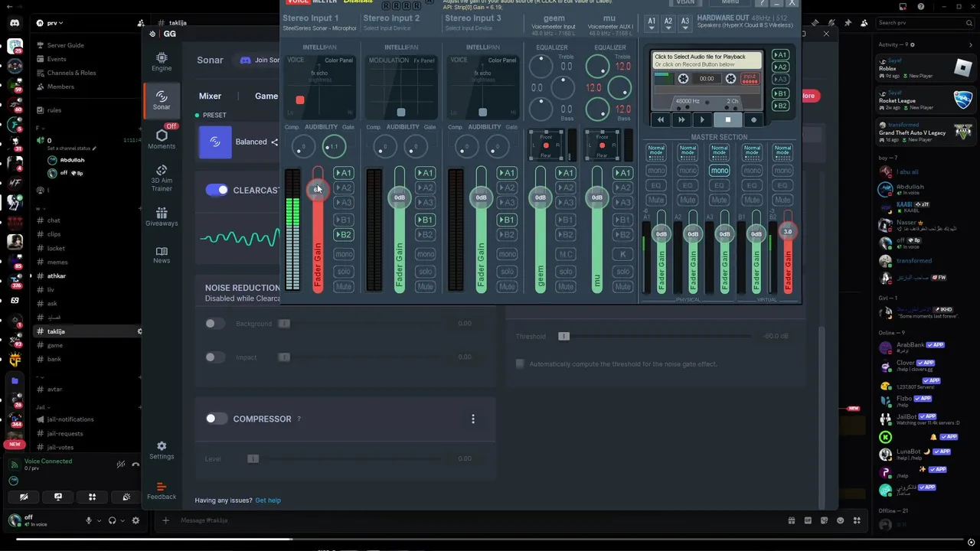Enable the Compressor toggle
Viewport: 980px width, 551px height.
click(217, 419)
